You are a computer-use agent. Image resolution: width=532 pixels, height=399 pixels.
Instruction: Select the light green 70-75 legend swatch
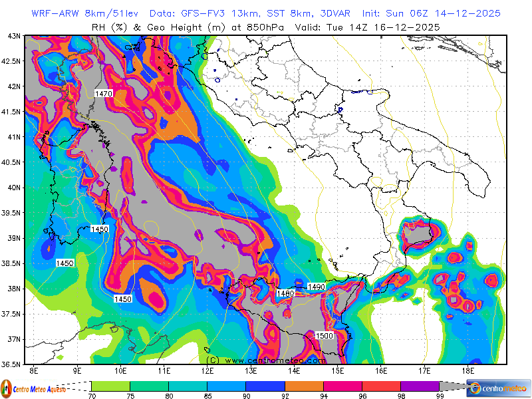click(110, 386)
